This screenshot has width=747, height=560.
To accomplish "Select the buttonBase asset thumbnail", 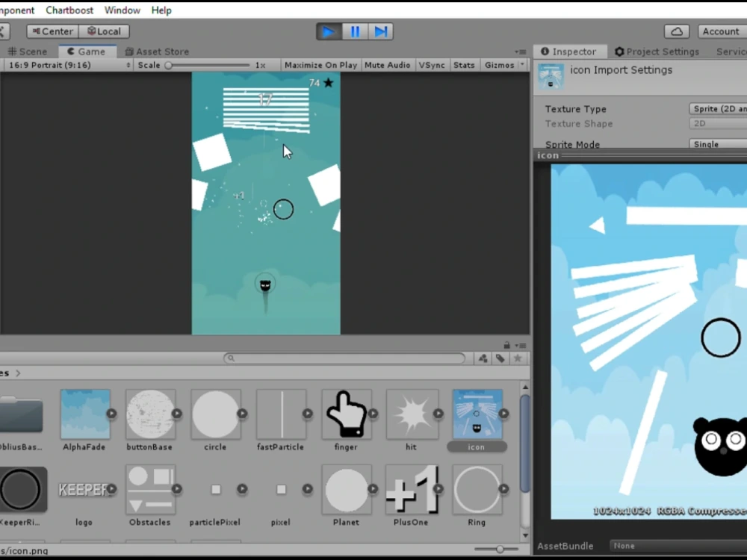I will [150, 414].
